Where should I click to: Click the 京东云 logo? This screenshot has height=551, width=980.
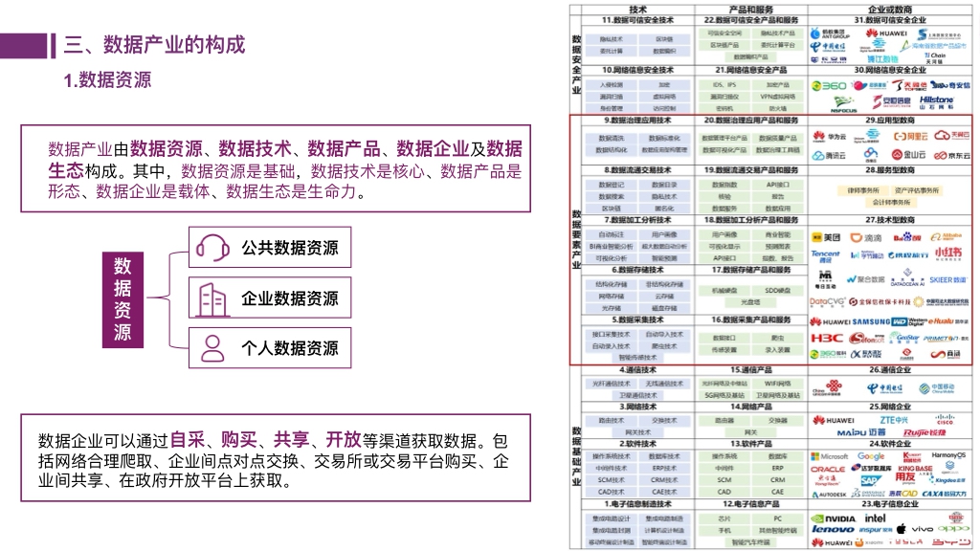[952, 155]
